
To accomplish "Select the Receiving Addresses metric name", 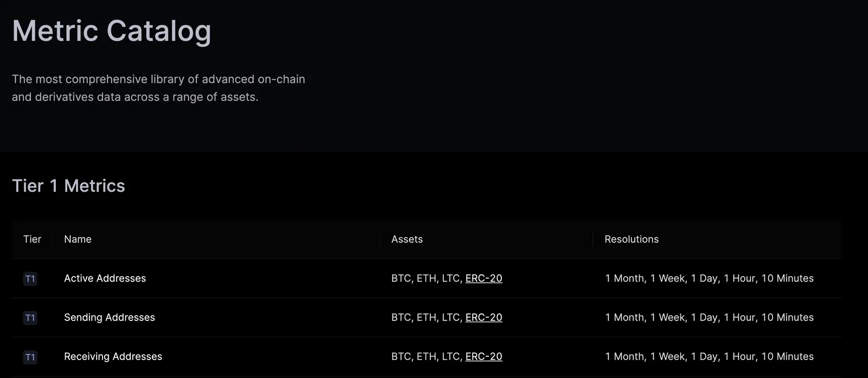I will (x=113, y=356).
